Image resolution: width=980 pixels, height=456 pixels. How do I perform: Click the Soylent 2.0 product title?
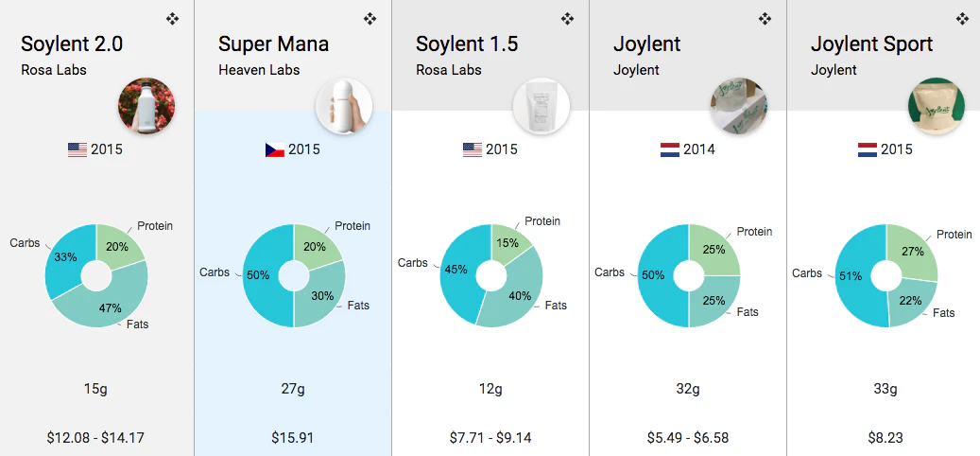[x=72, y=44]
